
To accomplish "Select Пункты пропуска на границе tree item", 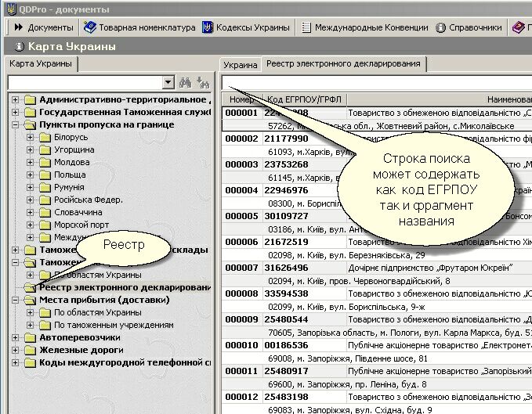I will 107,124.
